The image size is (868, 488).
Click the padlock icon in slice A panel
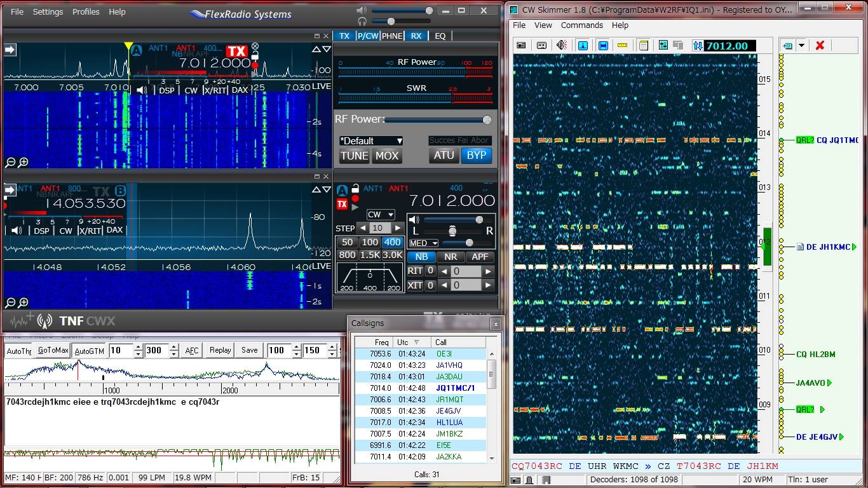click(x=355, y=189)
